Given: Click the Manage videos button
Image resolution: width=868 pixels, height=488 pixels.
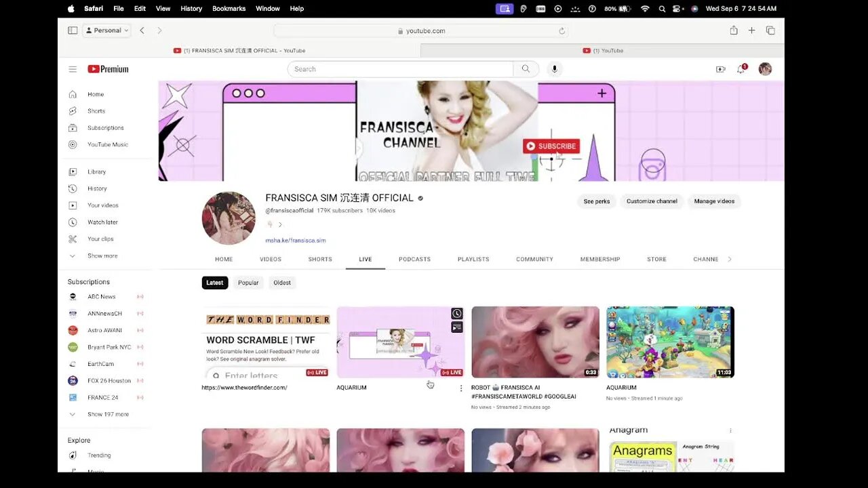Looking at the screenshot, I should [714, 201].
